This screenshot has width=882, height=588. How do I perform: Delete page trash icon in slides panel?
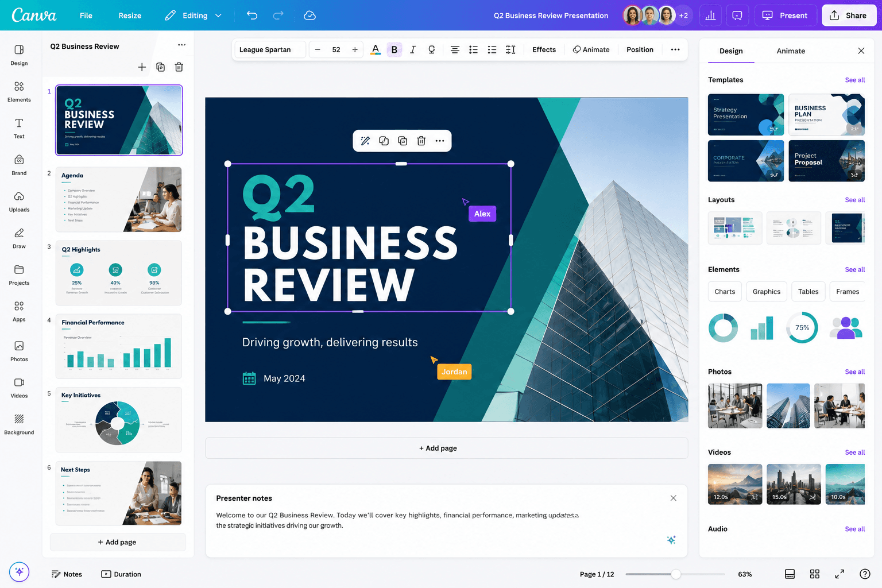(179, 67)
